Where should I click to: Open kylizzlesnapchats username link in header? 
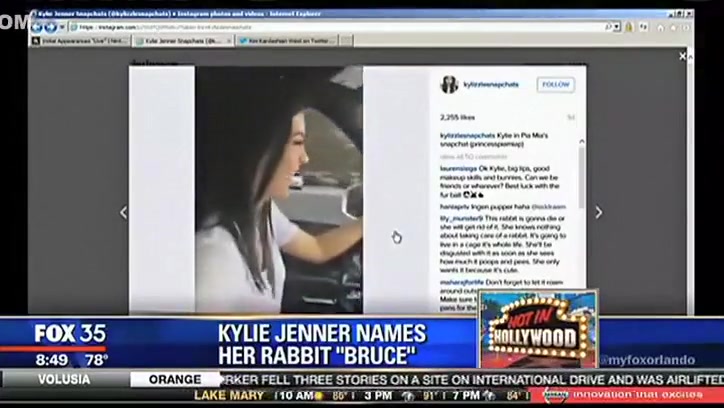click(x=491, y=85)
